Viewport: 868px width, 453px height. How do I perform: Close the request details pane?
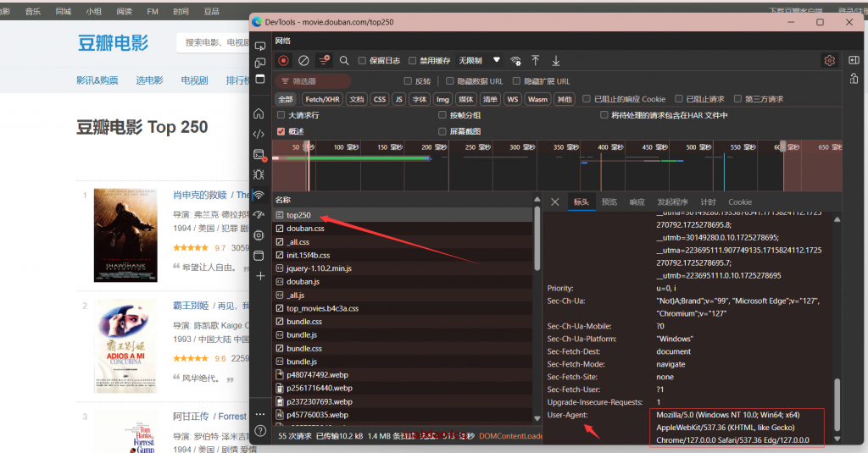tap(555, 202)
